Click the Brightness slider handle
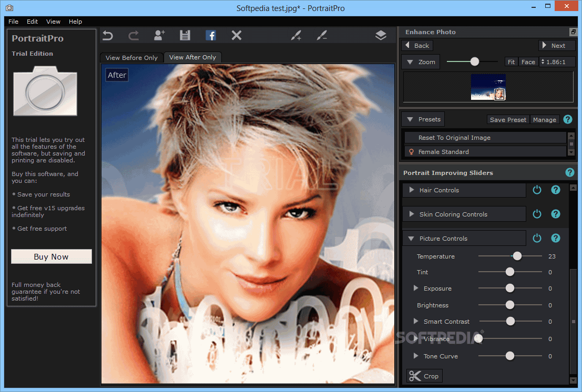582x392 pixels. pyautogui.click(x=510, y=305)
